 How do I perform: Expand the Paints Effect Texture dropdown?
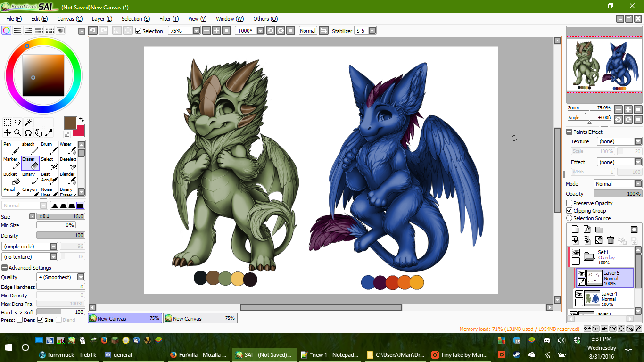(619, 141)
